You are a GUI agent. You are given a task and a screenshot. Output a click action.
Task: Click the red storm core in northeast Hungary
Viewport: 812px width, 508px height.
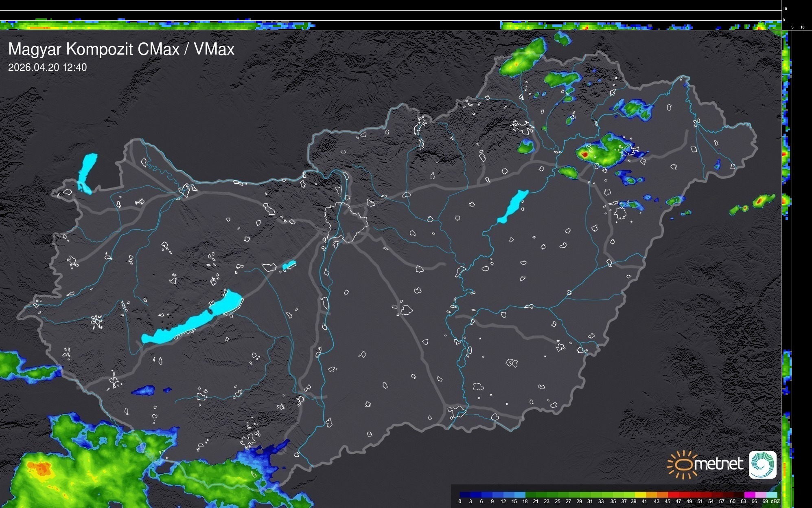click(x=584, y=154)
